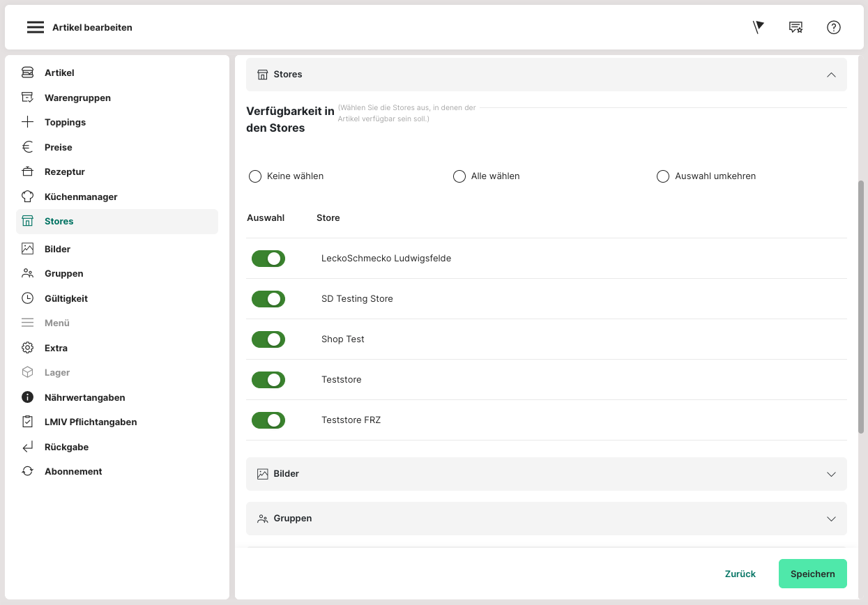The image size is (868, 605).
Task: Disable the LeckoSchmecko Ludwigsfelde store toggle
Action: coord(268,259)
